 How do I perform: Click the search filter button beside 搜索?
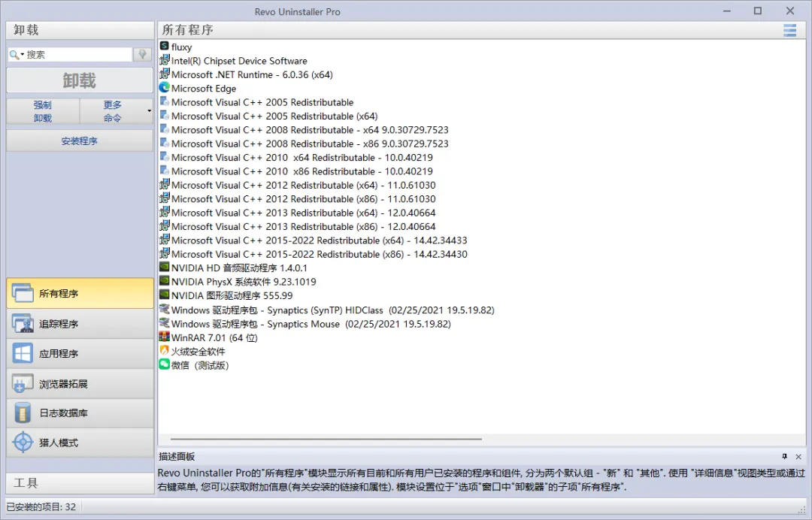[142, 54]
